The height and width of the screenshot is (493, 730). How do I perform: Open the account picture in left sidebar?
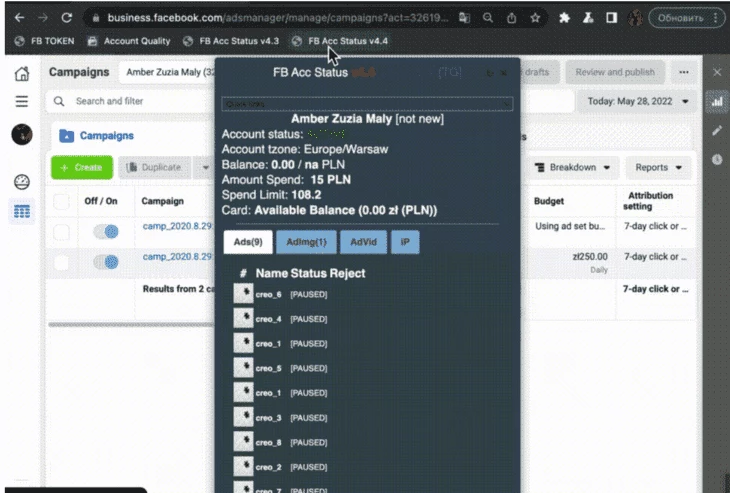coord(22,135)
